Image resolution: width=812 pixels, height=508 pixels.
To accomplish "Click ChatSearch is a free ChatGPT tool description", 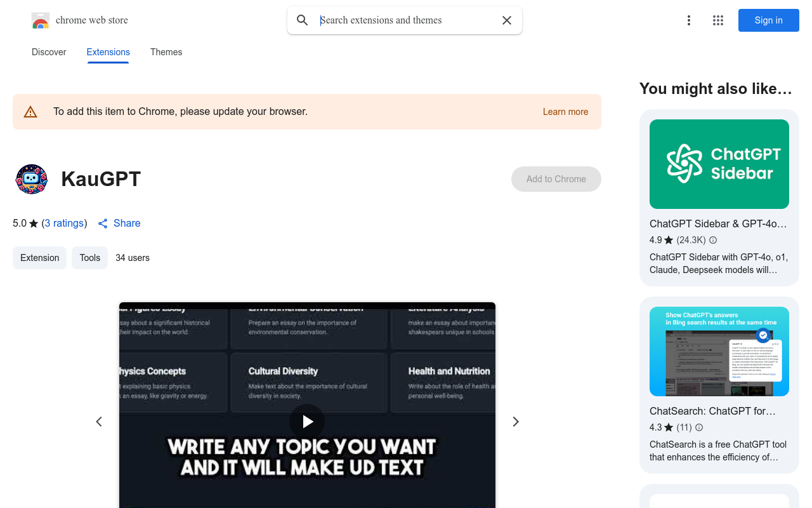I will point(718,451).
